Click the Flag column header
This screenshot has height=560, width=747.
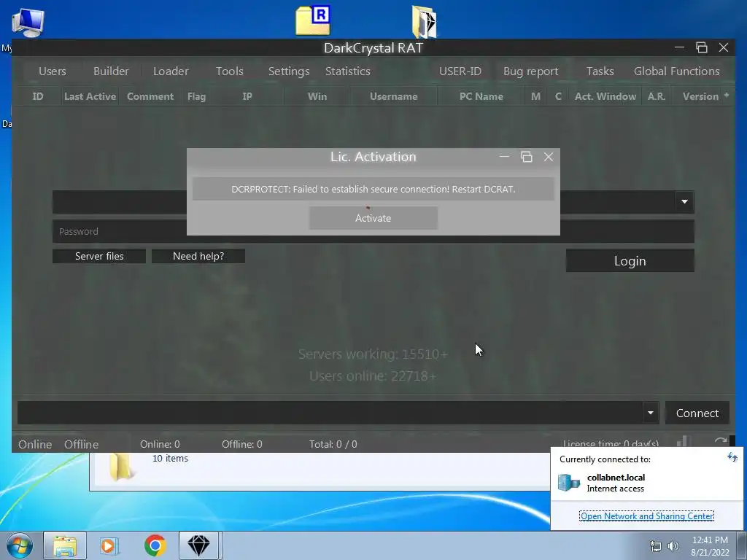pyautogui.click(x=196, y=97)
